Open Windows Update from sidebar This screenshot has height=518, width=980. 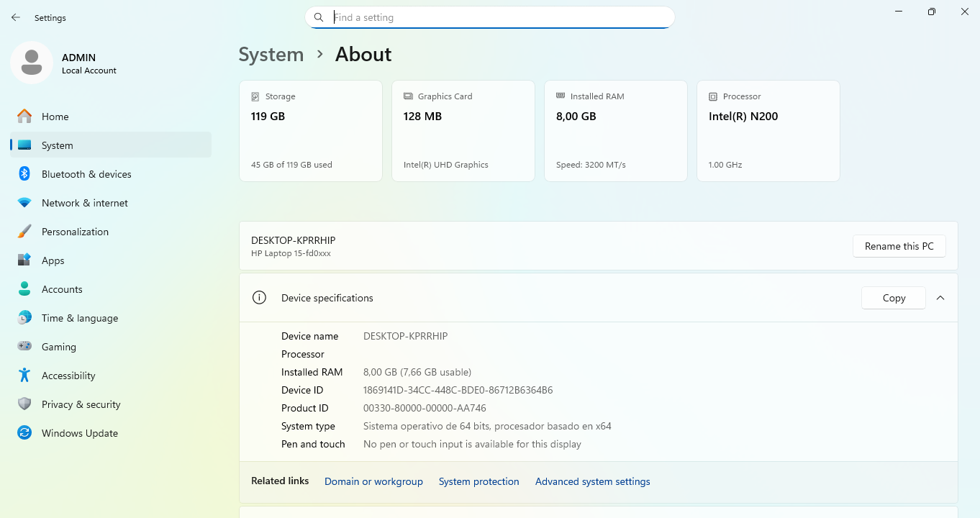[x=111, y=433]
